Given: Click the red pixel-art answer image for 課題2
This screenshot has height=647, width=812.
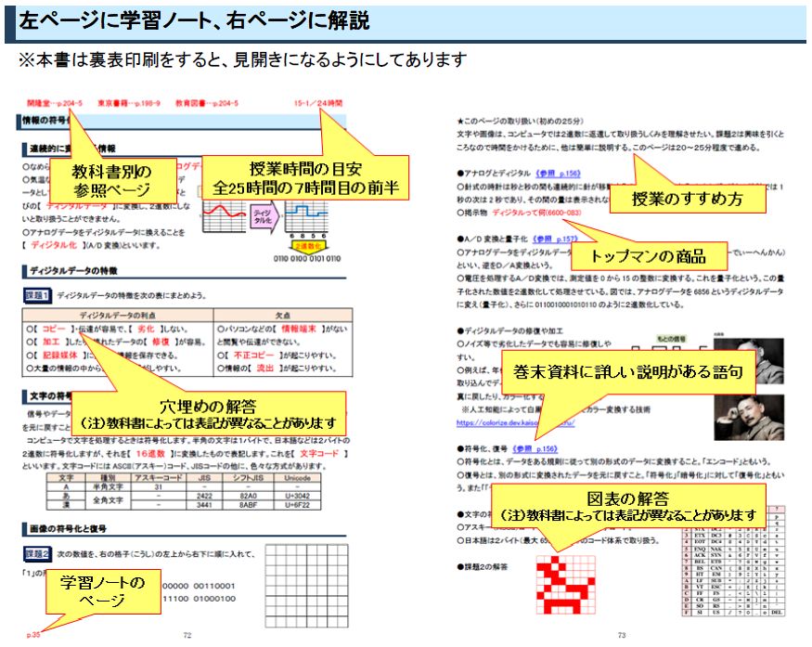Looking at the screenshot, I should 565,585.
